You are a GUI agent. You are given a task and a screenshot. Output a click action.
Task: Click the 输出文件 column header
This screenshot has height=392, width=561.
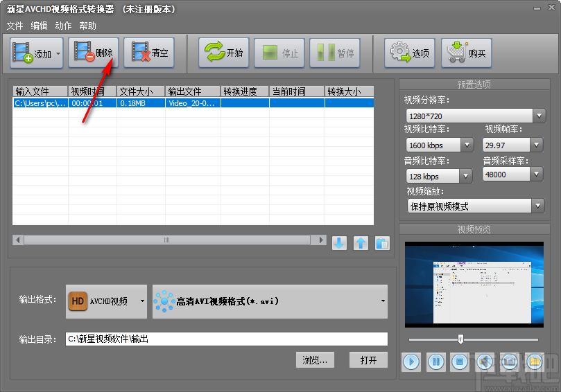[193, 91]
